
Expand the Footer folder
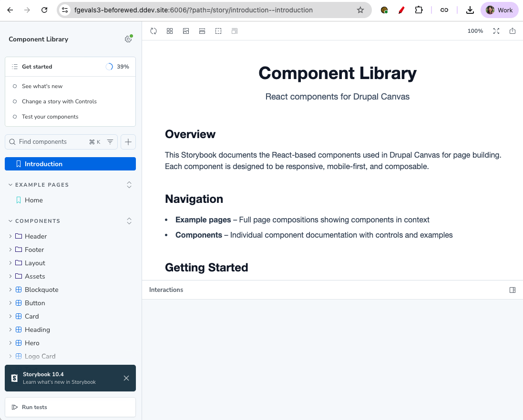point(10,250)
